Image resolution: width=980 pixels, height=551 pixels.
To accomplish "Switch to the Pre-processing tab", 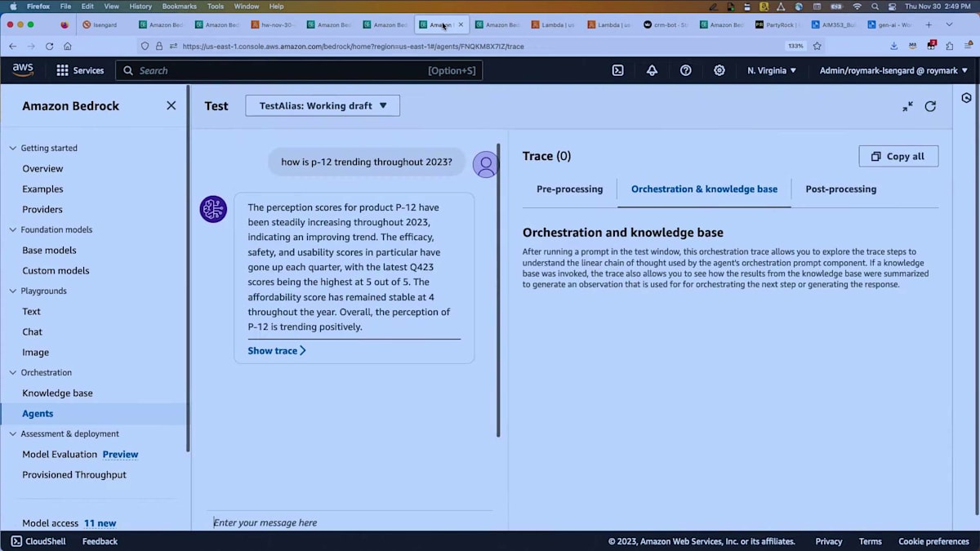I will pyautogui.click(x=569, y=189).
